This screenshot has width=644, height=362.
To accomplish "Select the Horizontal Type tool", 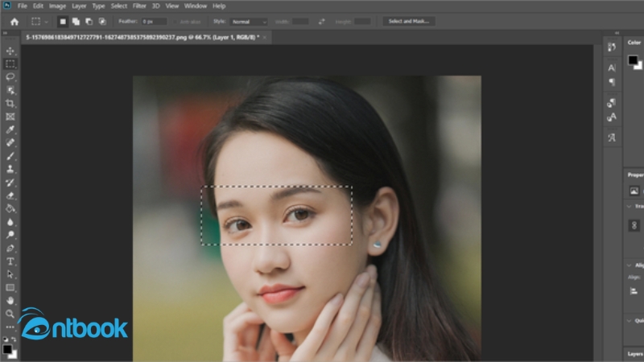I will pos(10,261).
